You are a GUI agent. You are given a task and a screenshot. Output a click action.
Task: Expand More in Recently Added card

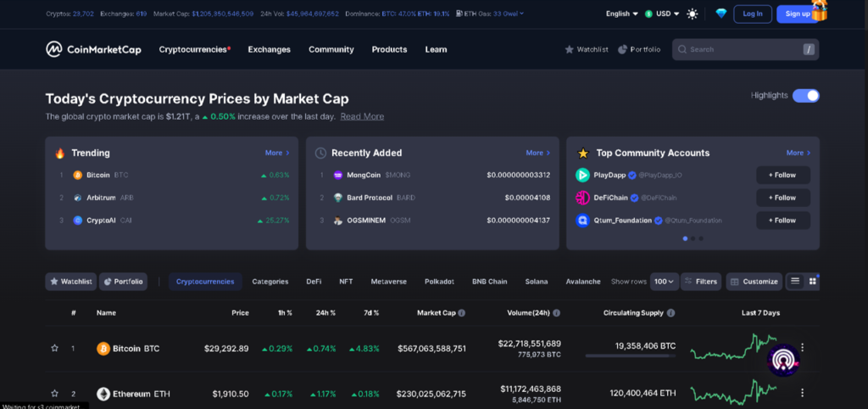click(537, 153)
